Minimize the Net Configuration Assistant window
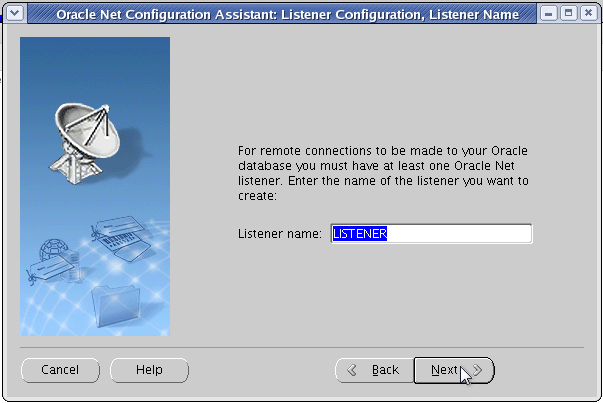The height and width of the screenshot is (403, 603). [x=549, y=14]
